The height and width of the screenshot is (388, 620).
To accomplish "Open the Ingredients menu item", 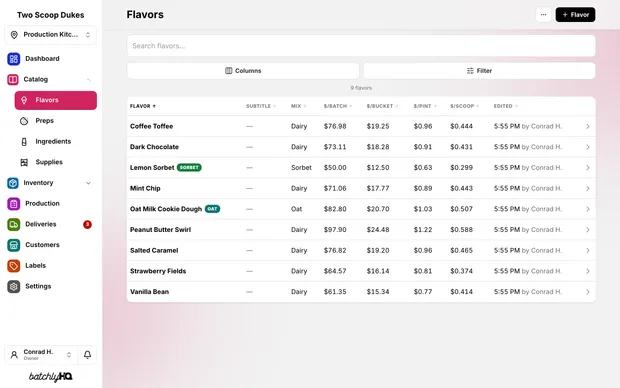I will (56, 142).
